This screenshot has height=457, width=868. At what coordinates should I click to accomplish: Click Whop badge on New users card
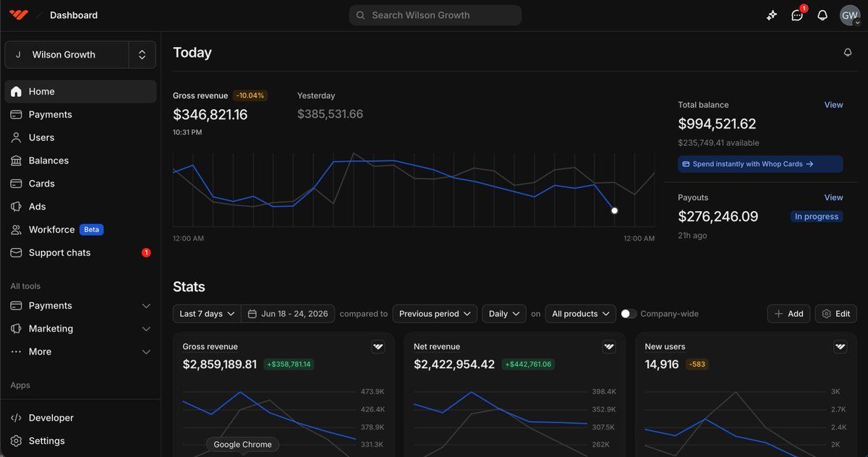click(840, 347)
